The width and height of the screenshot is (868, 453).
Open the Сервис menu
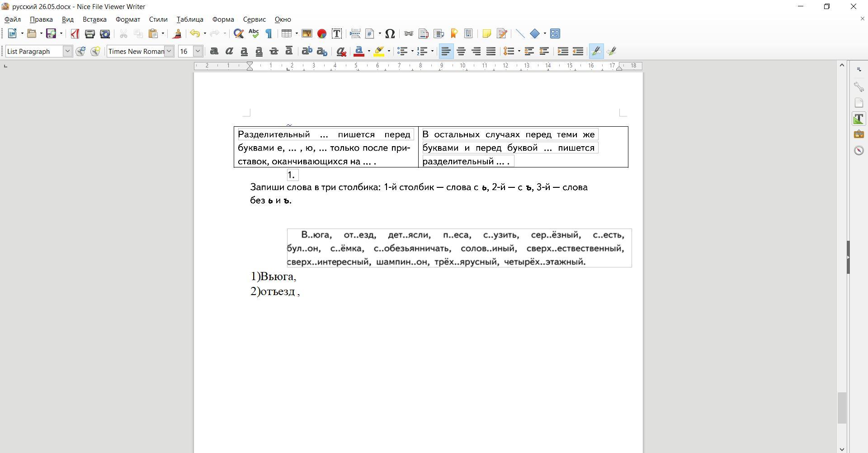click(x=254, y=19)
